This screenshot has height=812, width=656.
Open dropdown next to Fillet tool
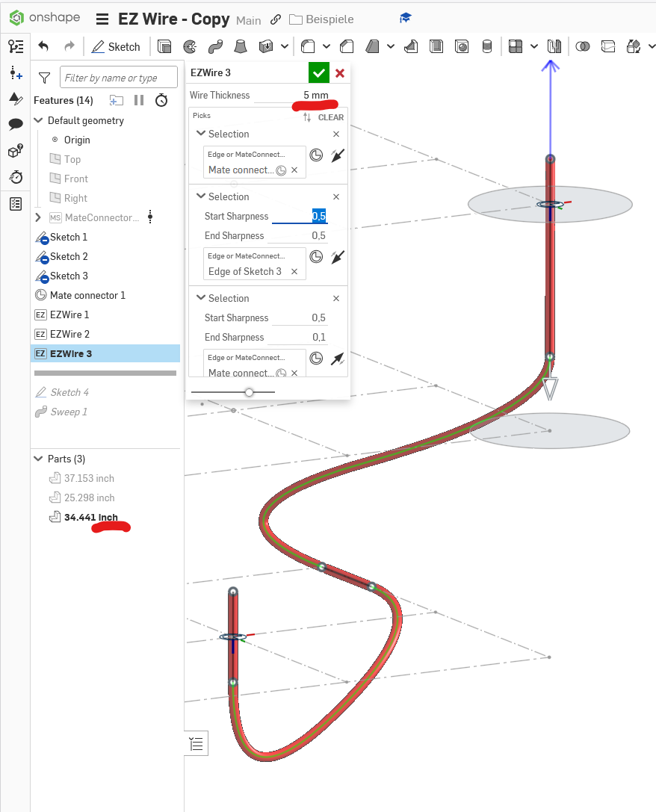tap(327, 46)
